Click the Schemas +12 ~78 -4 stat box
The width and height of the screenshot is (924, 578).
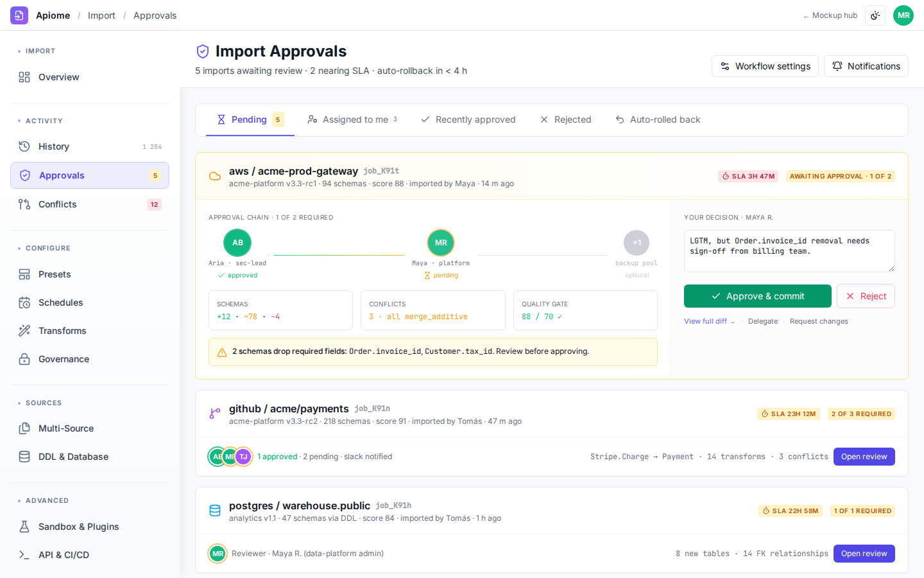[280, 310]
